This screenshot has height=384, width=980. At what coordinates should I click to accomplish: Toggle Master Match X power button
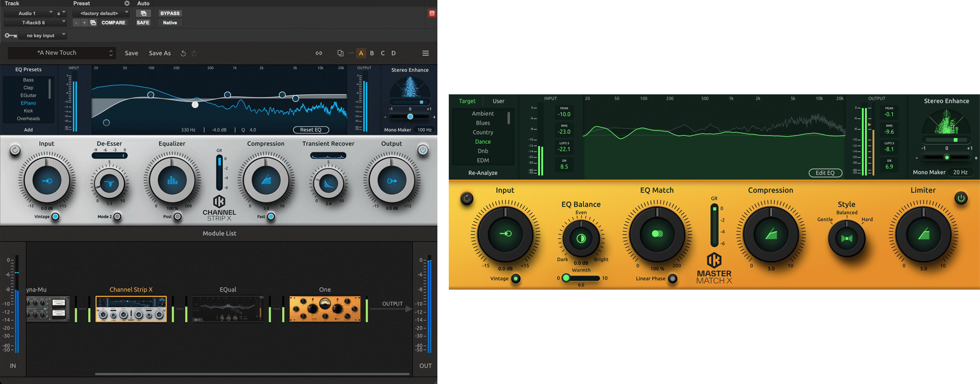tap(961, 198)
